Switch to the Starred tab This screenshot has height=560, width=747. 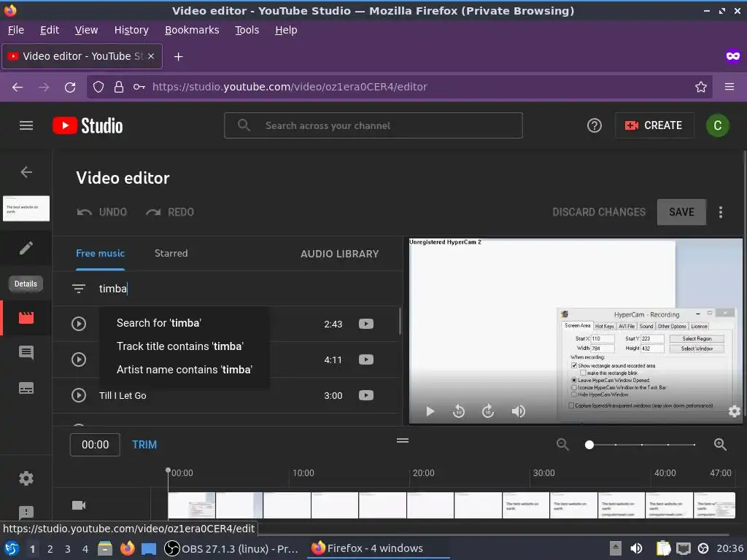coord(171,253)
